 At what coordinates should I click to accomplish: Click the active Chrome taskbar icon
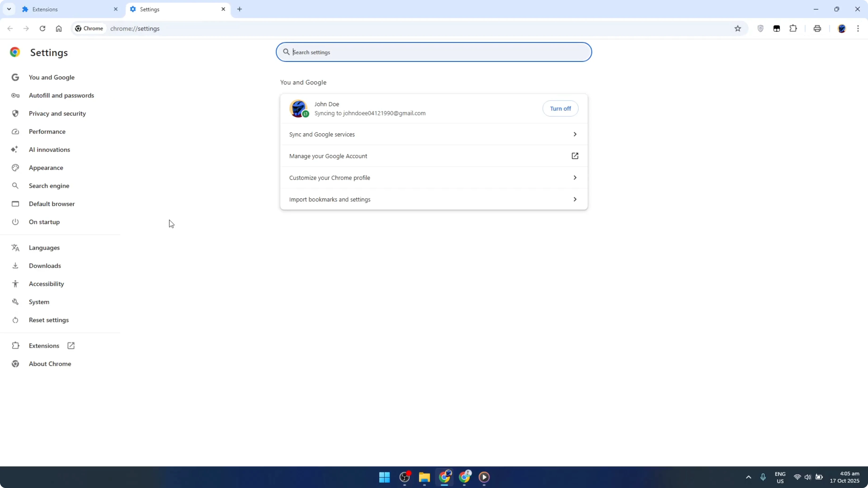(444, 477)
